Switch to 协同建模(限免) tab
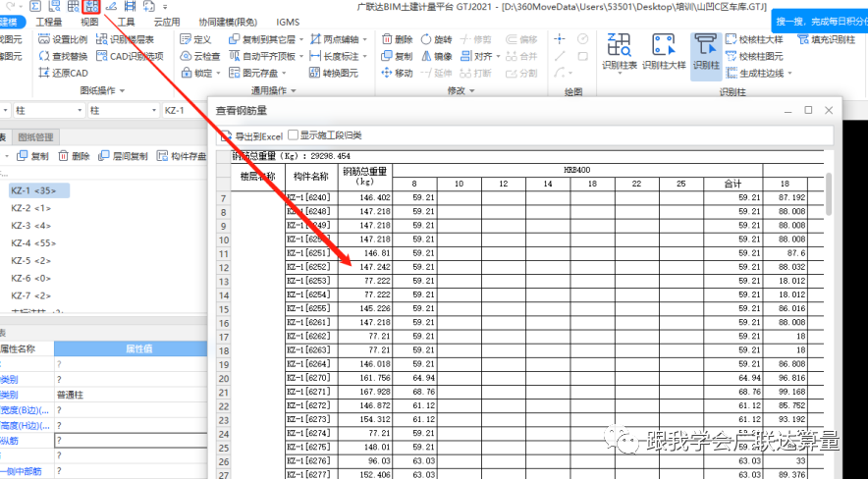Image resolution: width=868 pixels, height=480 pixels. click(x=228, y=23)
